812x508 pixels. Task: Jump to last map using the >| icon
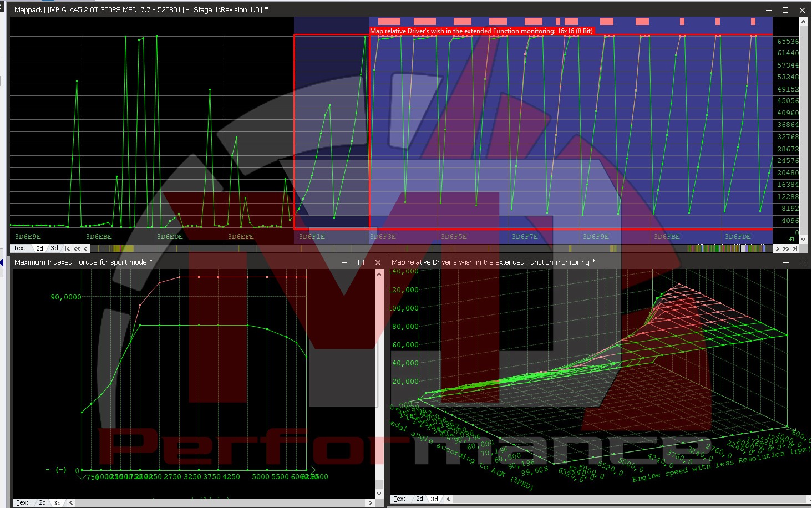tap(794, 249)
